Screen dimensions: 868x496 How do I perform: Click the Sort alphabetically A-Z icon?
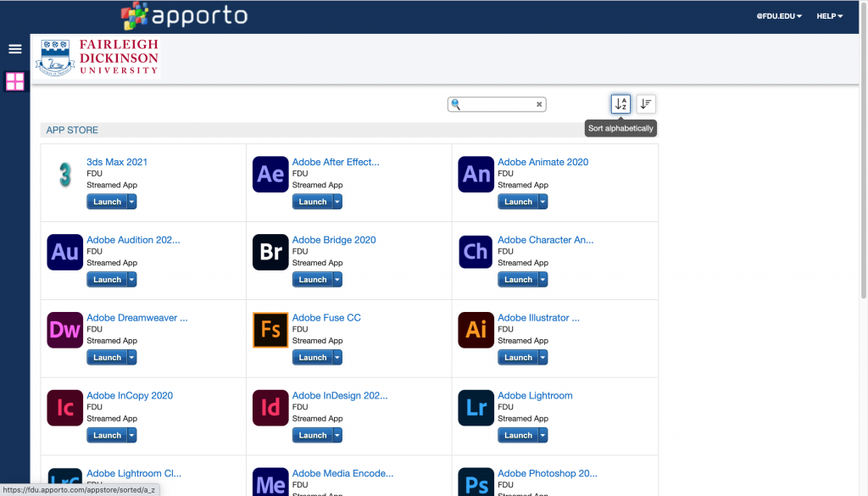click(620, 103)
